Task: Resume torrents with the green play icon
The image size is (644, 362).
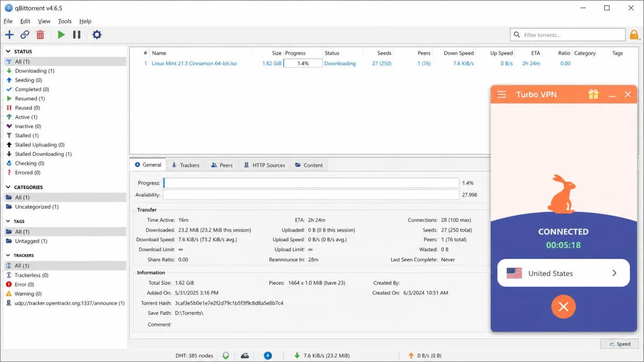Action: (61, 35)
